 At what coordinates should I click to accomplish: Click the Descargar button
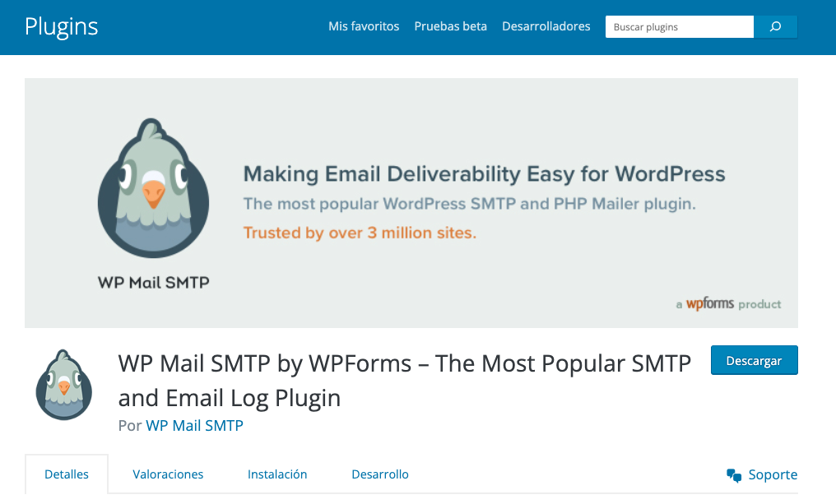tap(754, 360)
